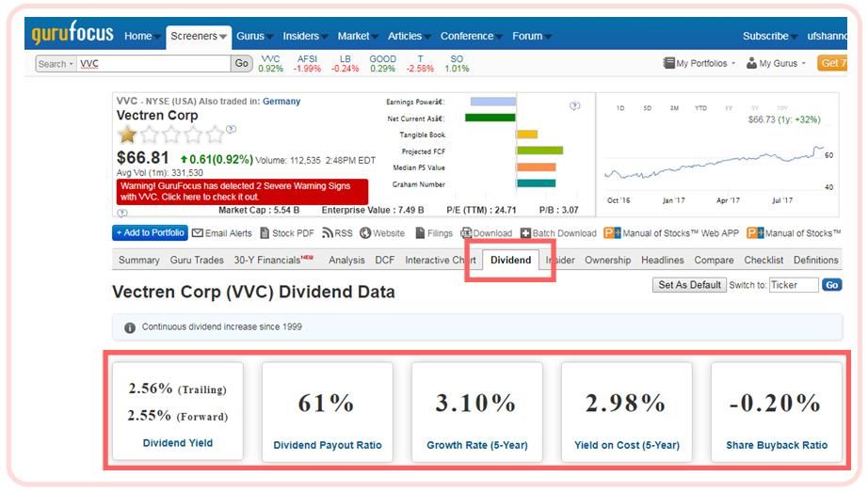
Task: Click the search input containing VVC
Action: pos(153,64)
